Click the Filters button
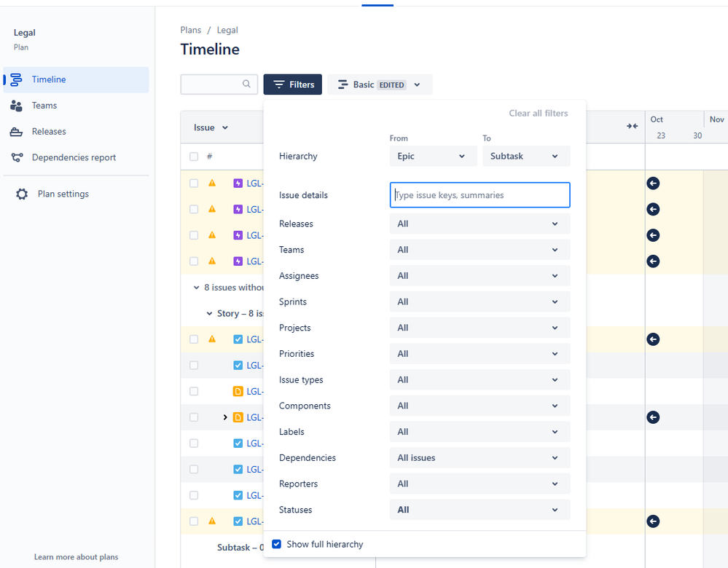The width and height of the screenshot is (728, 568). (x=292, y=84)
